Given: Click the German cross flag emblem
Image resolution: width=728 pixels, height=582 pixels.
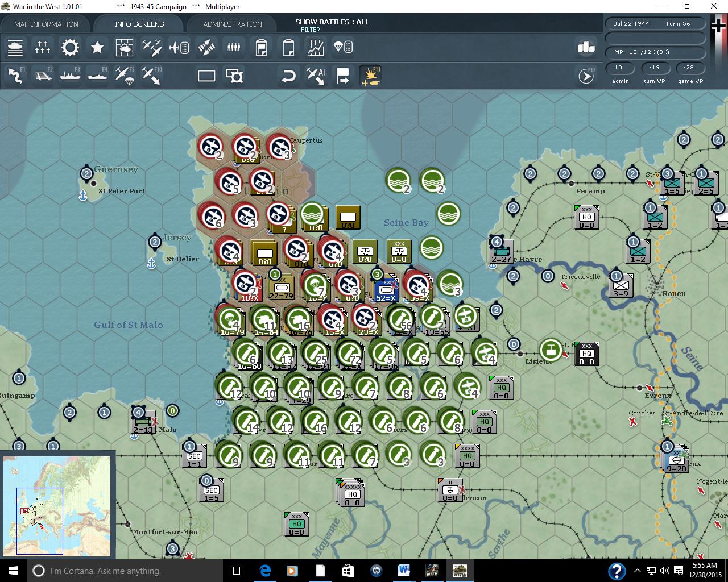Looking at the screenshot, I should (719, 26).
